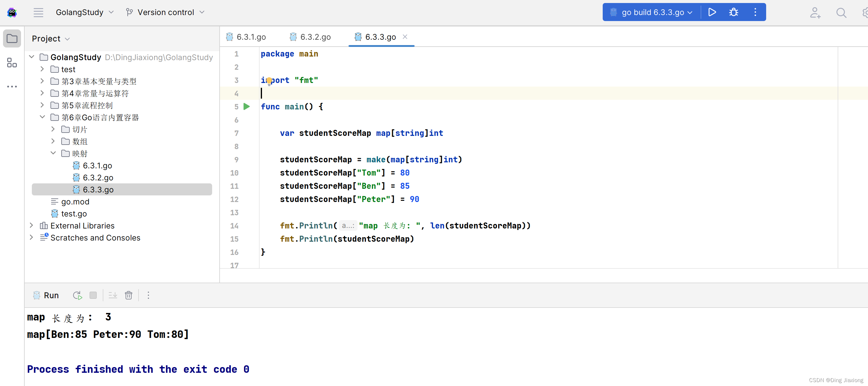Select 6.3.2.go in the project tree

click(x=98, y=178)
